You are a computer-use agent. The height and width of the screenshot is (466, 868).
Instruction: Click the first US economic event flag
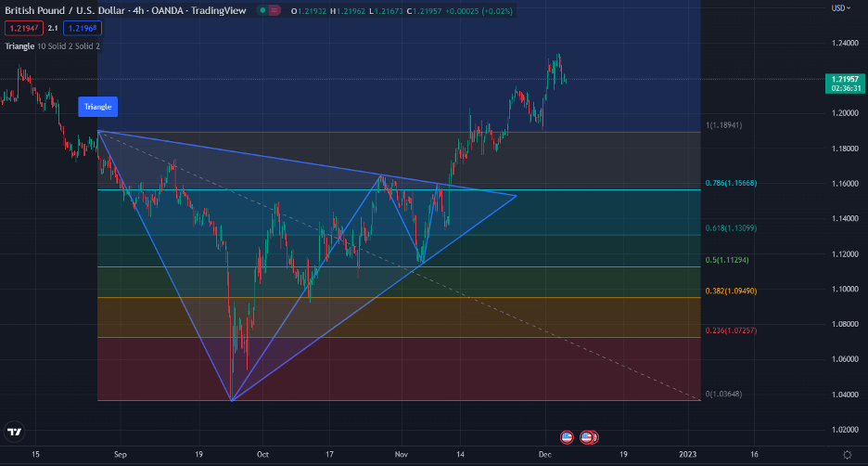pos(567,435)
